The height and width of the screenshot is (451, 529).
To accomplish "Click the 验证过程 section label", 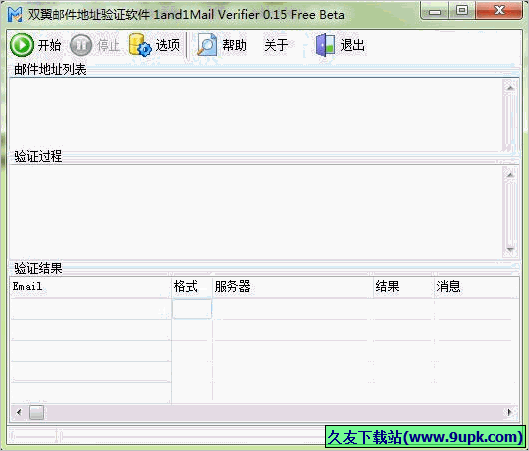I will pos(38,156).
